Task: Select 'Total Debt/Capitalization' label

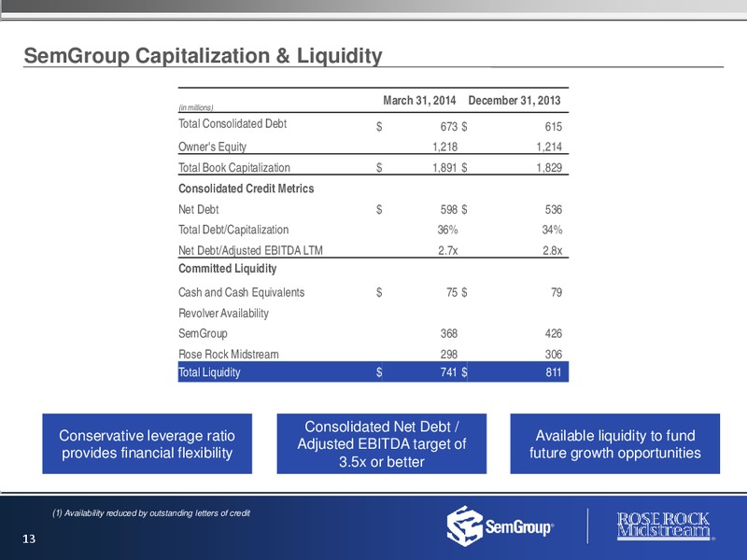Action: [233, 230]
